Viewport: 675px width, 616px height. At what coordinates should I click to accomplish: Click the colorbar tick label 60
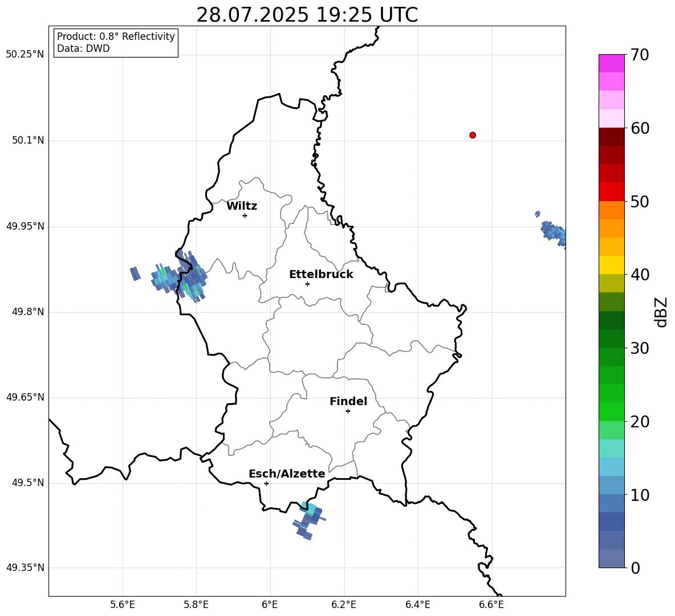640,128
